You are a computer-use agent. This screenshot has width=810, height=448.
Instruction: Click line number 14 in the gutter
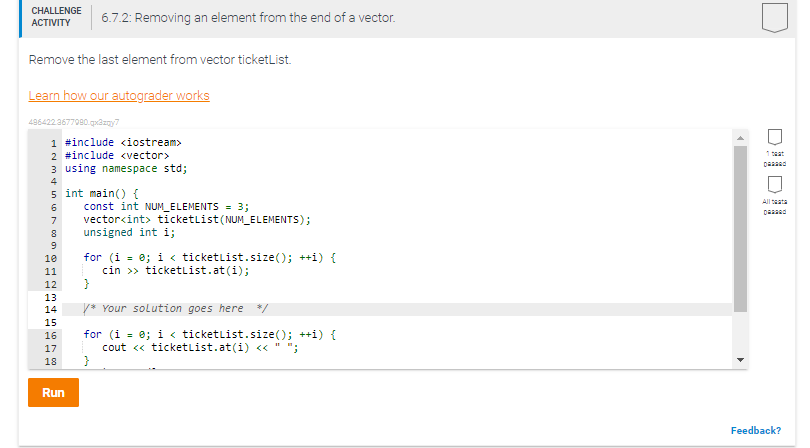(x=51, y=310)
